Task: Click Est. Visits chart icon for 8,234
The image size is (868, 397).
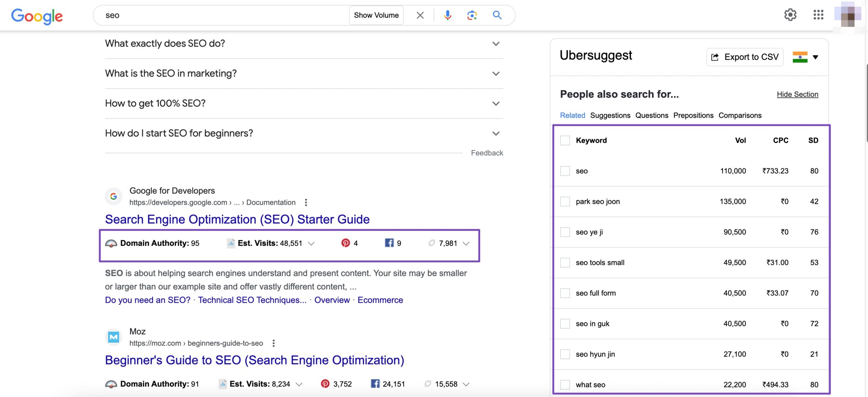Action: (x=223, y=384)
